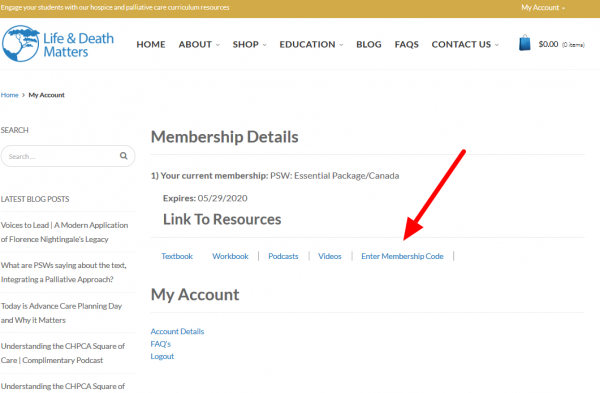Click the Life & Death Matters logo

58,44
